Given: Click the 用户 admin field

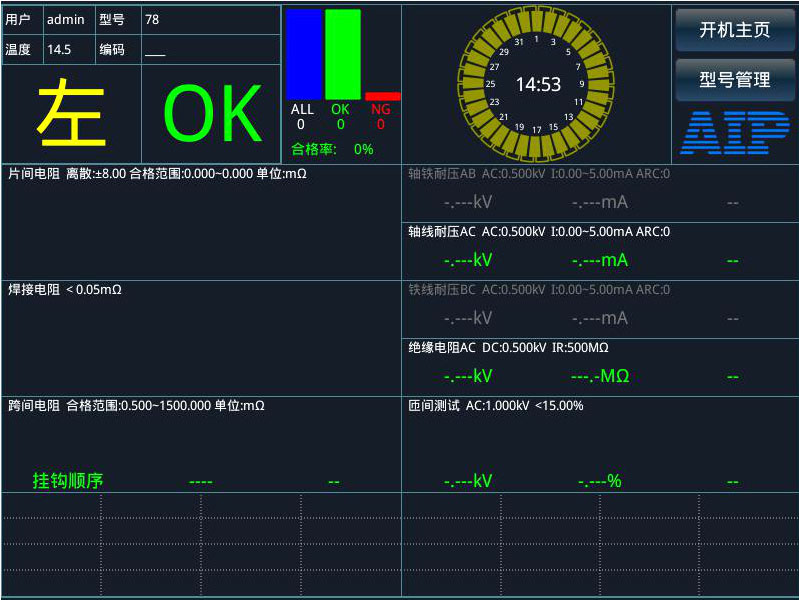Looking at the screenshot, I should pyautogui.click(x=66, y=19).
